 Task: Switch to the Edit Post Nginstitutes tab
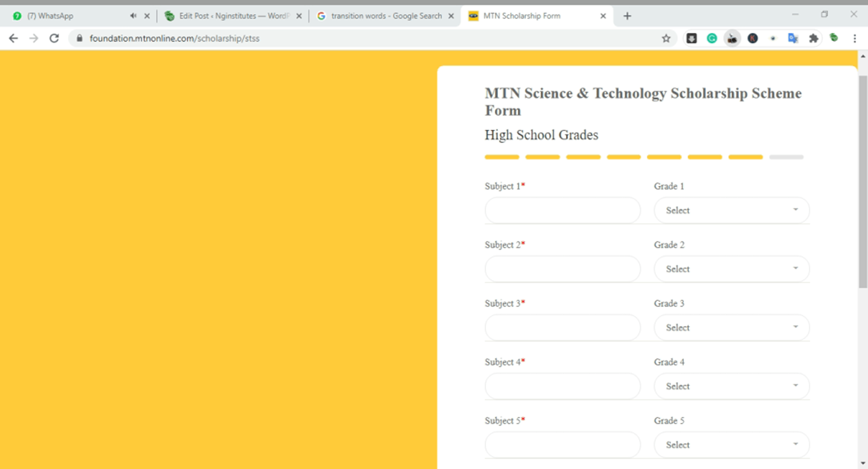pyautogui.click(x=234, y=16)
